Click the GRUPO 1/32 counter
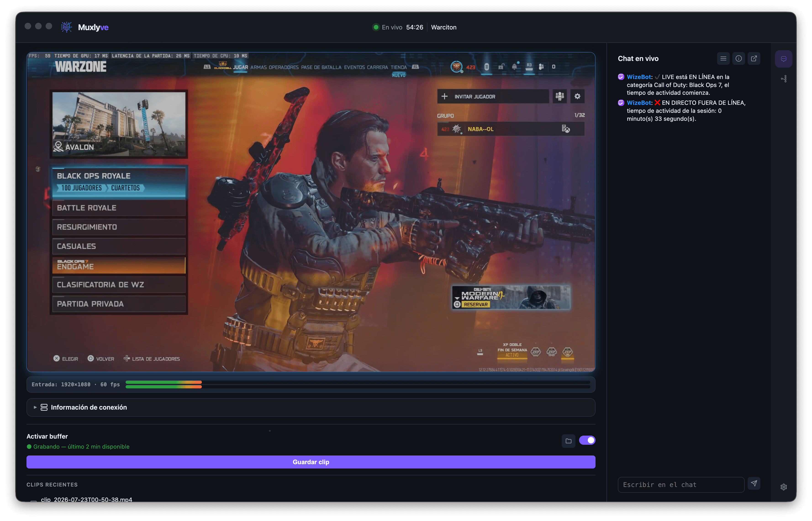The width and height of the screenshot is (812, 521). (579, 115)
